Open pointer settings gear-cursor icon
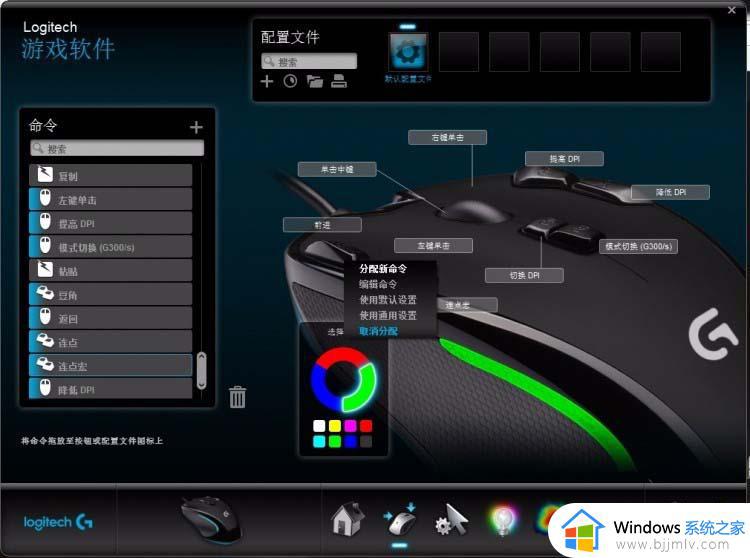 [x=452, y=520]
